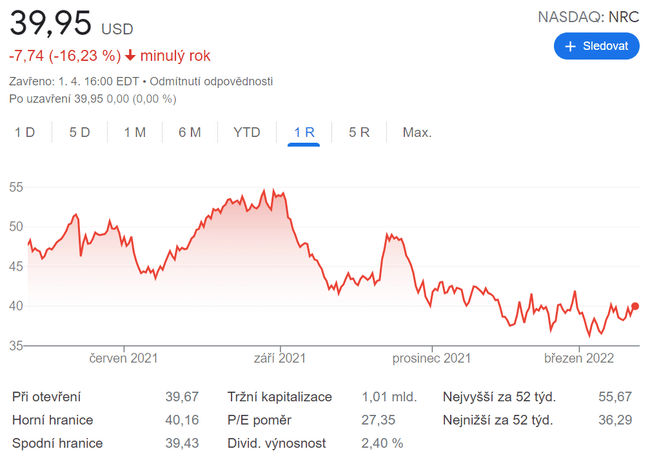
Task: Open the 5 R chart range
Action: tap(359, 132)
